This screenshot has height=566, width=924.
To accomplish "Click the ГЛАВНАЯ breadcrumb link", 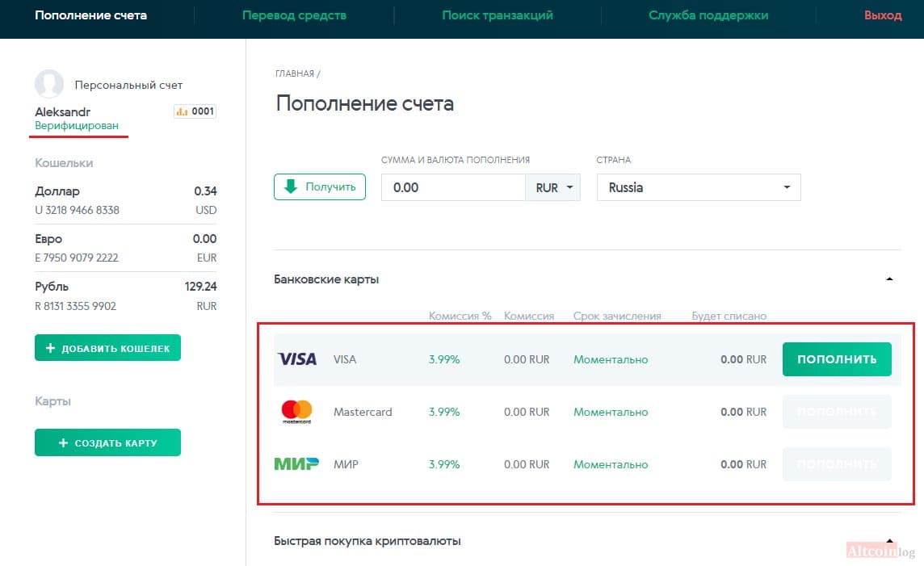I will [295, 73].
